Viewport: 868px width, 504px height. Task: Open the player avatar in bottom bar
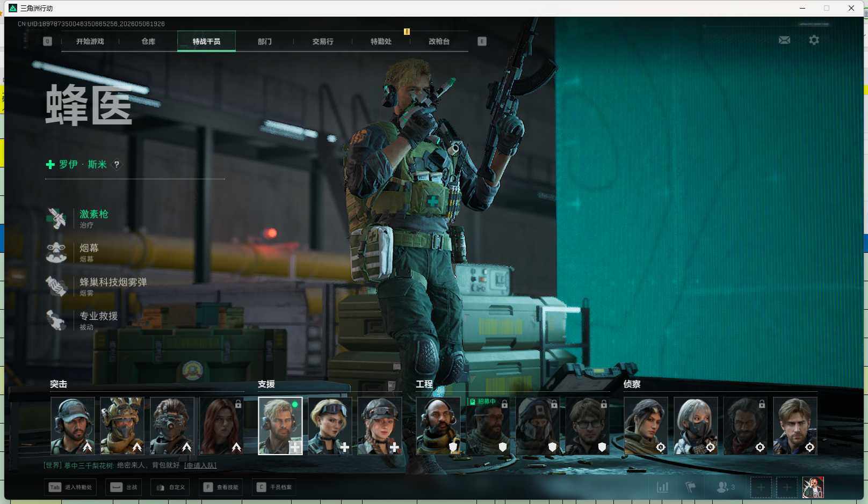[x=813, y=487]
